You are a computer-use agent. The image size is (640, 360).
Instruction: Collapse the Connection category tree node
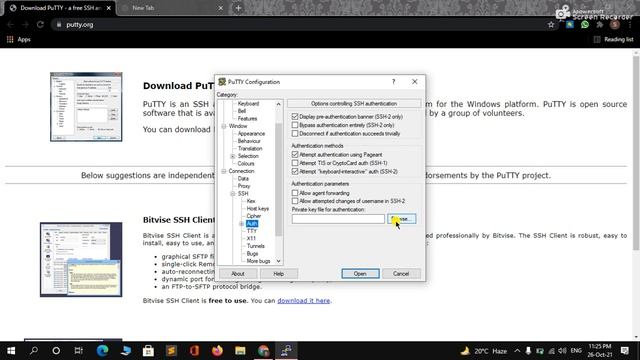pos(224,171)
